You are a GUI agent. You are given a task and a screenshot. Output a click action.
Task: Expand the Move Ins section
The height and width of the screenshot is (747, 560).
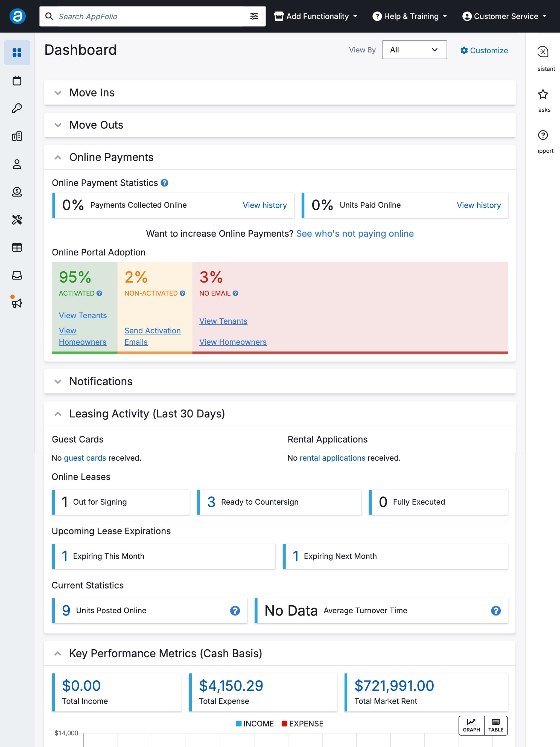point(58,92)
